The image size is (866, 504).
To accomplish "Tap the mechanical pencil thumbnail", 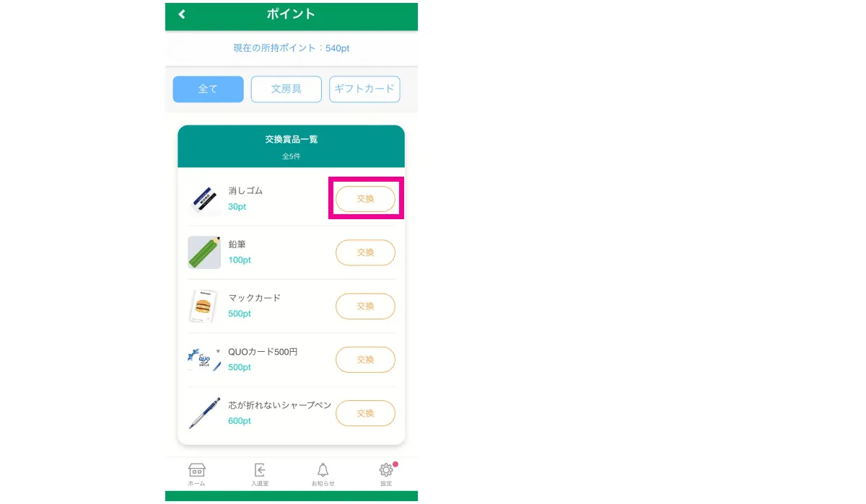I will coord(204,413).
